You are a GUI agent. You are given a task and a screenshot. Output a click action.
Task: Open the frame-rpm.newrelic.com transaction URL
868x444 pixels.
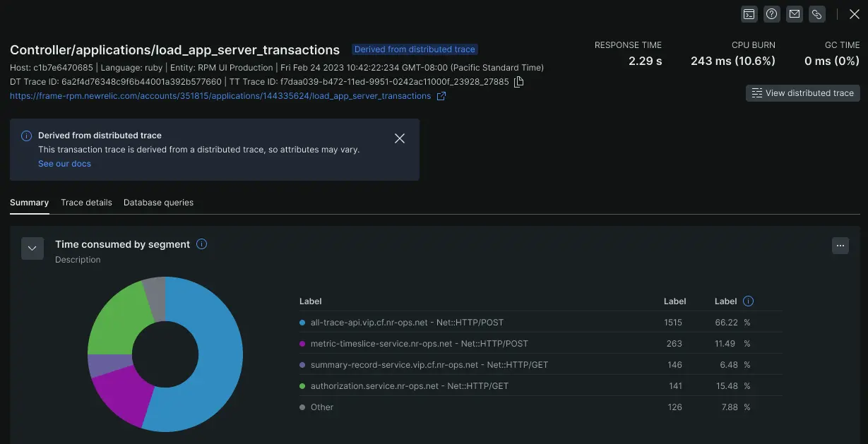click(x=220, y=96)
